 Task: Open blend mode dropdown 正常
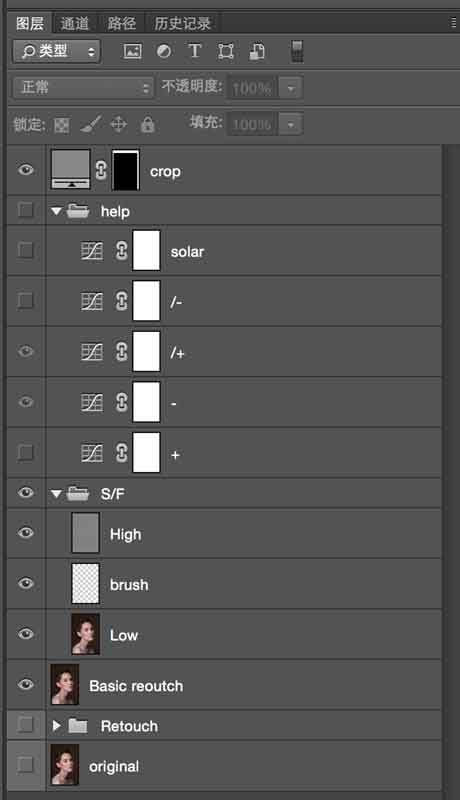[83, 88]
